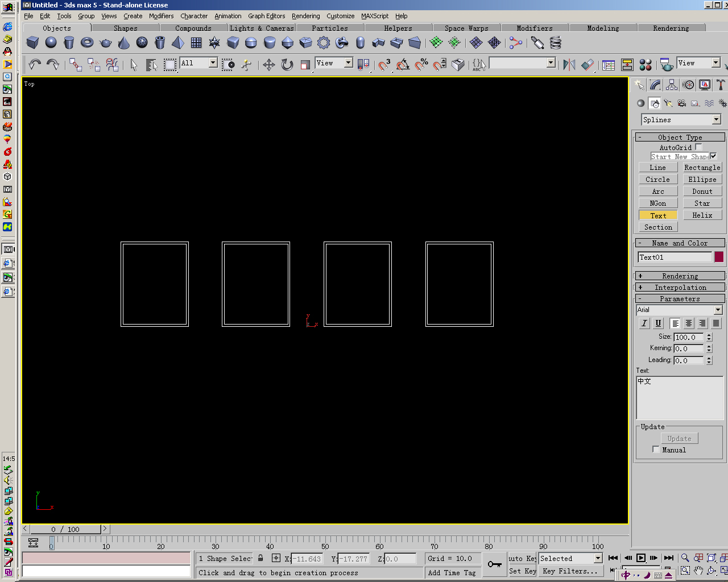
Task: Switch to Lights creation category
Action: tap(668, 103)
